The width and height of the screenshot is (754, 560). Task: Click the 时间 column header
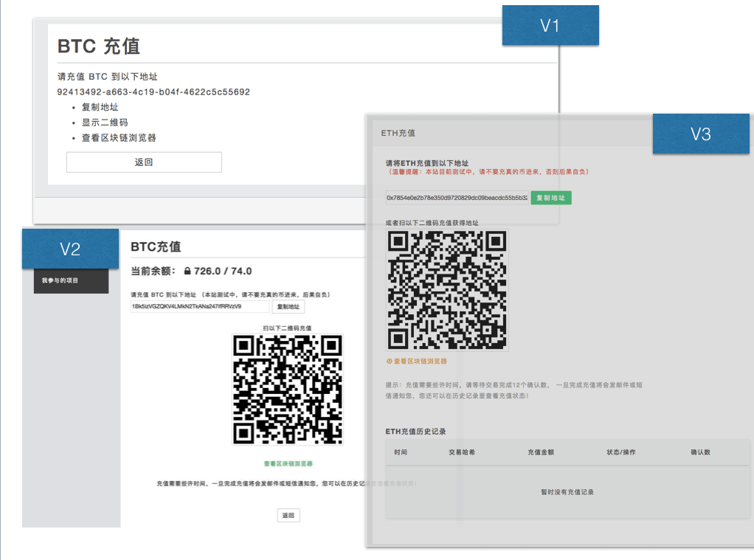(x=401, y=452)
